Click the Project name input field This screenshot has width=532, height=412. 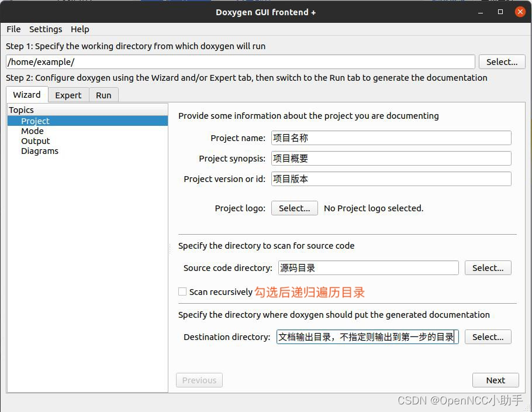coord(391,138)
